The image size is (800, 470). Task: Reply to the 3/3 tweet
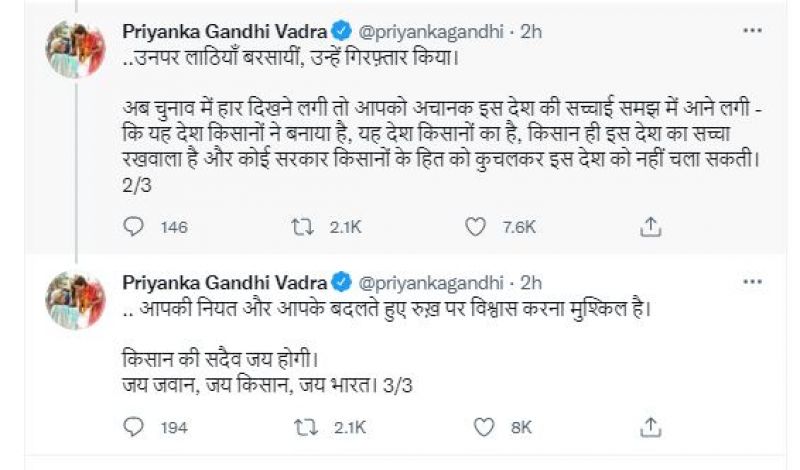pos(133,427)
